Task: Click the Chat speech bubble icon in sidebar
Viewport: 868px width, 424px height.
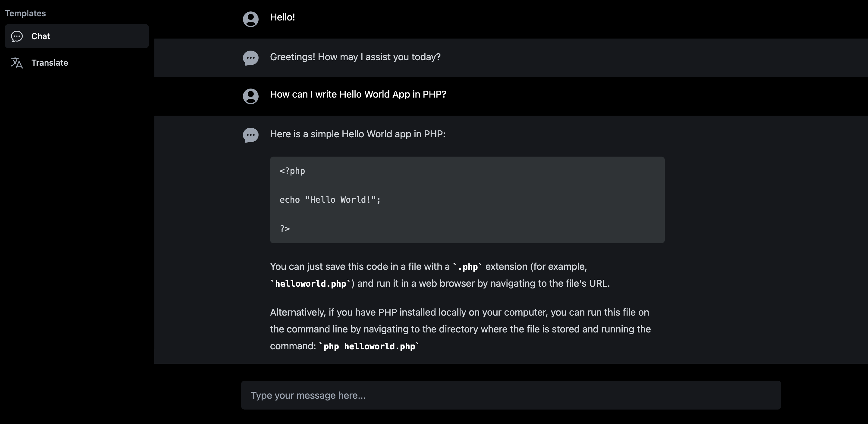Action: coord(17,36)
